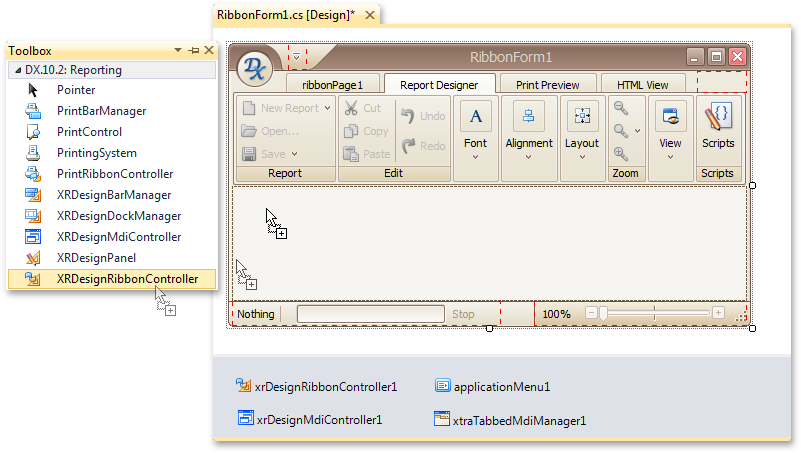Click the zoom plus button
Screen dimensions: 801x453
(x=718, y=313)
